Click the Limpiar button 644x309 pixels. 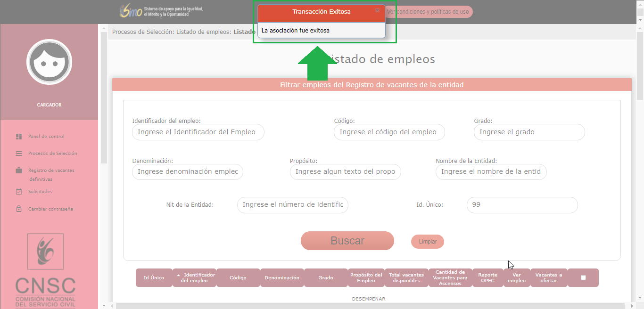coord(428,242)
